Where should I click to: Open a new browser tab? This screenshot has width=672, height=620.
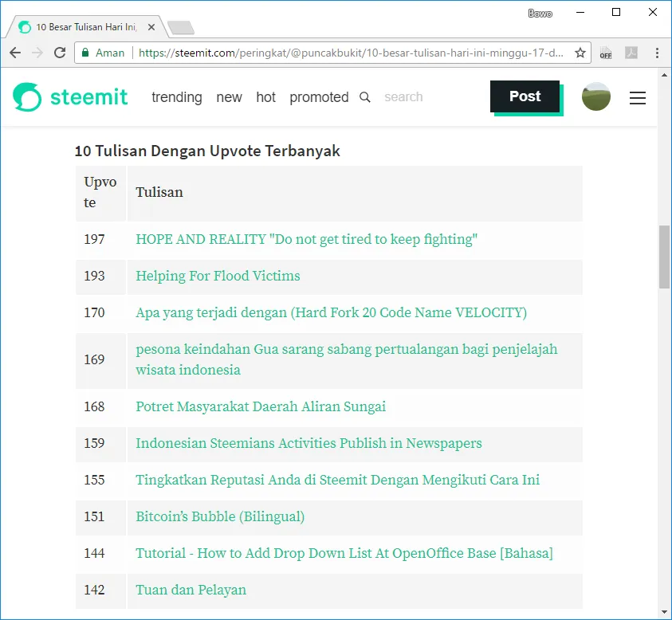coord(180,27)
